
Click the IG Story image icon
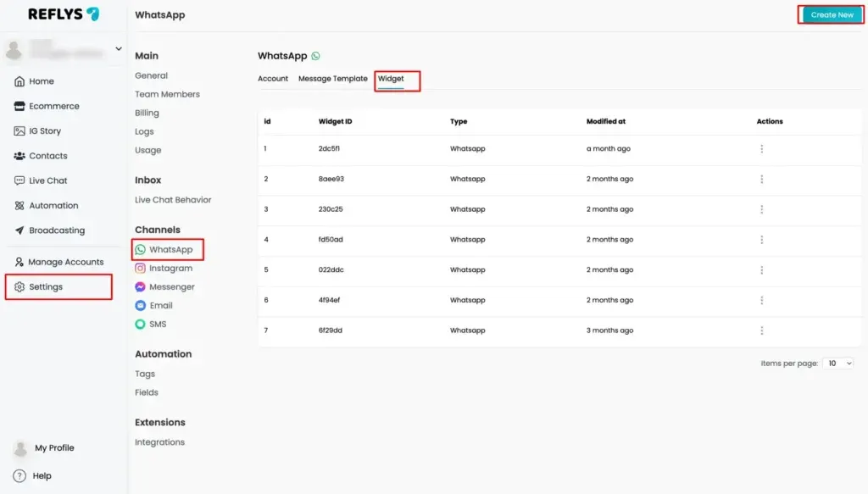pos(19,131)
